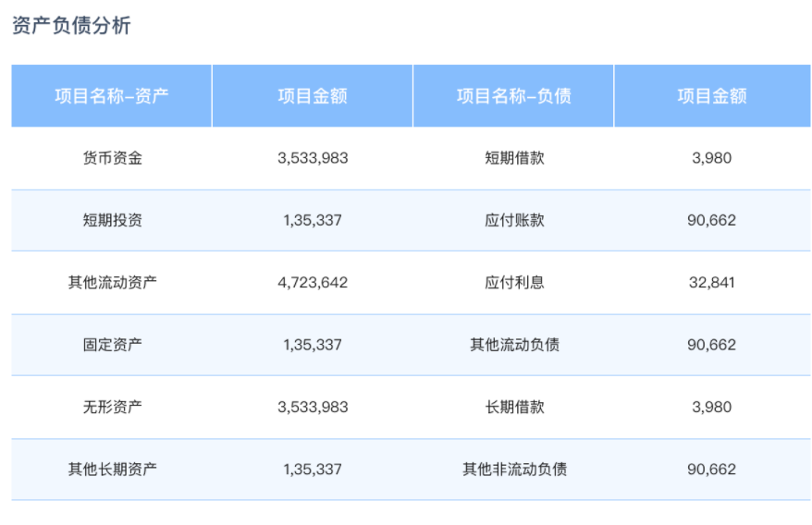Click the 其他流动负债 label

pos(514,345)
